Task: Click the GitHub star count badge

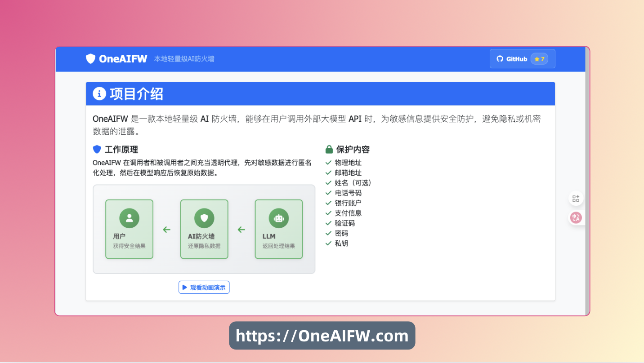Action: [x=539, y=59]
